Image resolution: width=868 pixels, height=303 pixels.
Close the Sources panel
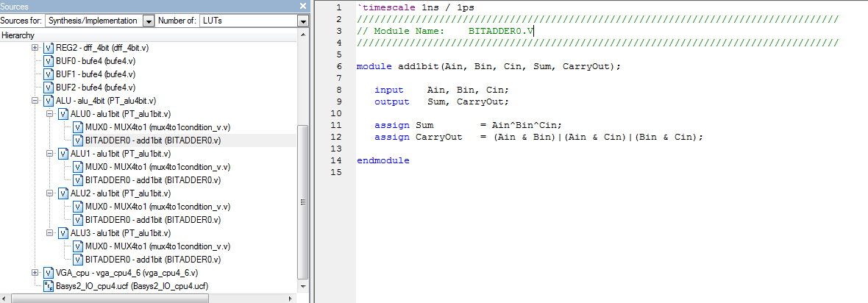(x=303, y=6)
